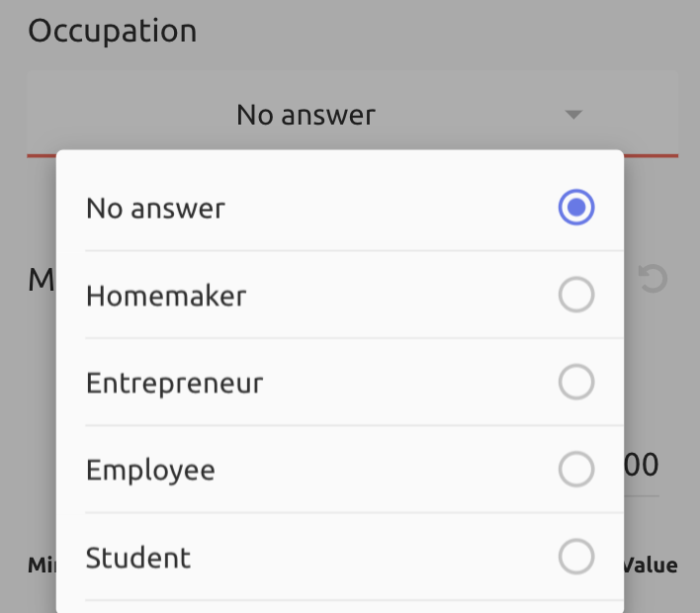Click the empty space right of the Occupation heading
The width and height of the screenshot is (700, 613).
coord(445,31)
